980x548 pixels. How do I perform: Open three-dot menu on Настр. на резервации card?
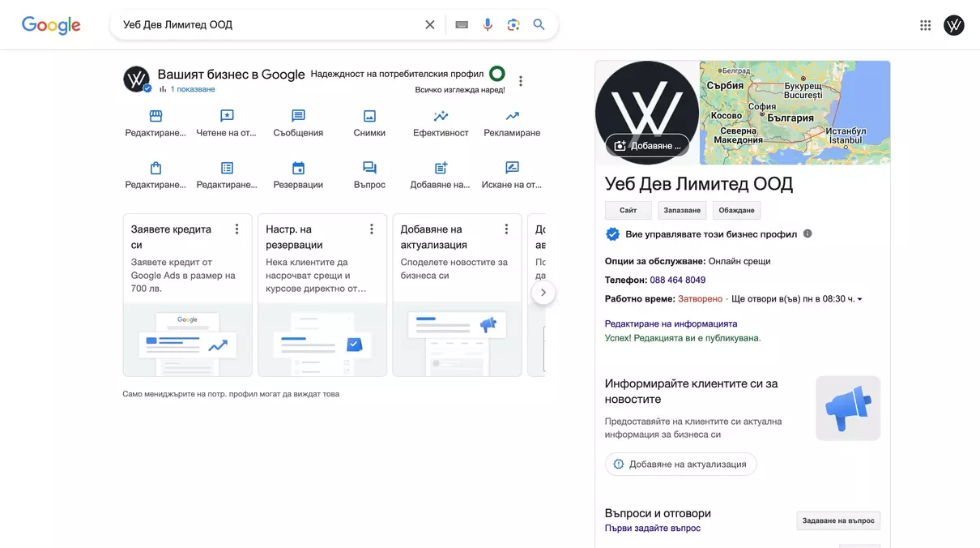(x=372, y=229)
